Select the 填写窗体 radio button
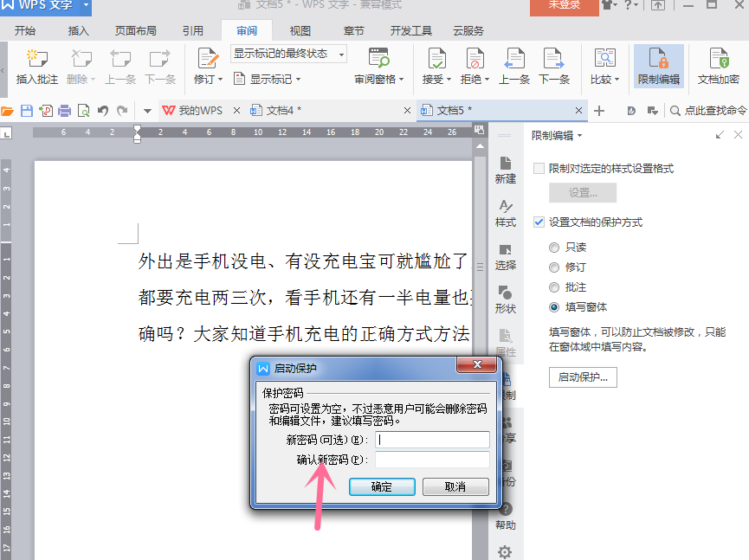Image resolution: width=749 pixels, height=560 pixels. (x=554, y=307)
